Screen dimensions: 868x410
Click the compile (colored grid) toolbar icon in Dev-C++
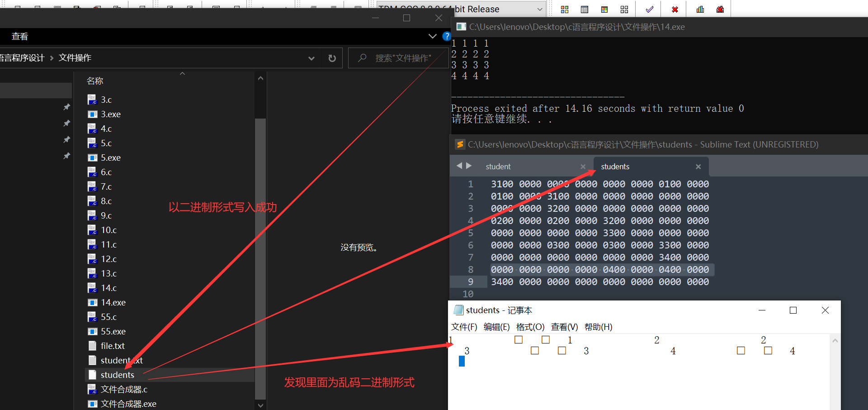click(x=565, y=9)
